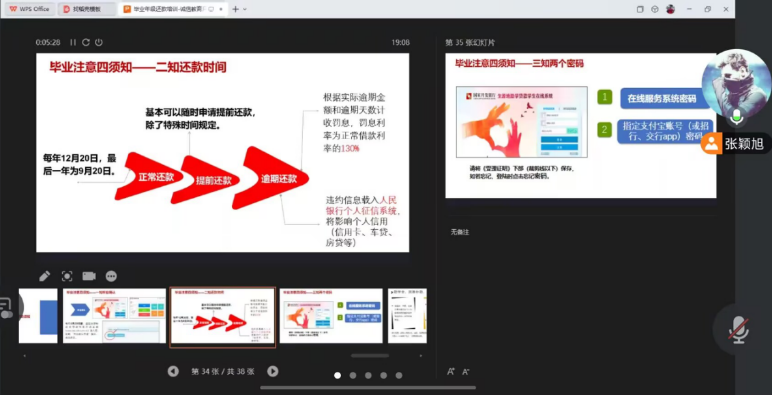Open the new tab dropdown arrow
Screen dimensions: 772x395
pyautogui.click(x=245, y=9)
